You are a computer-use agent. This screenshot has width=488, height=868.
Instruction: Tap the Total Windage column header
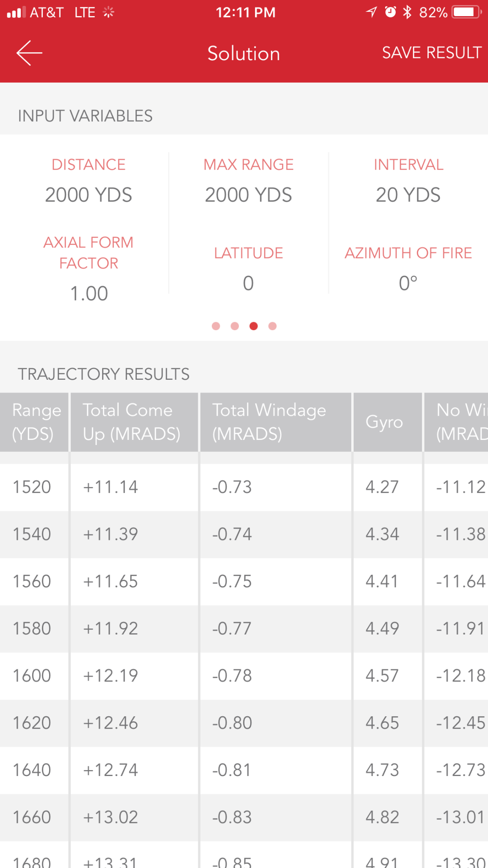276,422
